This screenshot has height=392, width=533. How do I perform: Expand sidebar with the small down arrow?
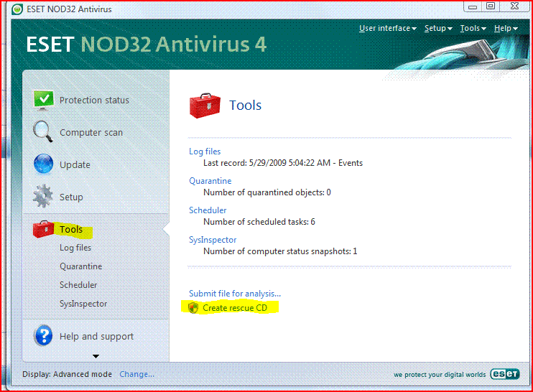96,356
